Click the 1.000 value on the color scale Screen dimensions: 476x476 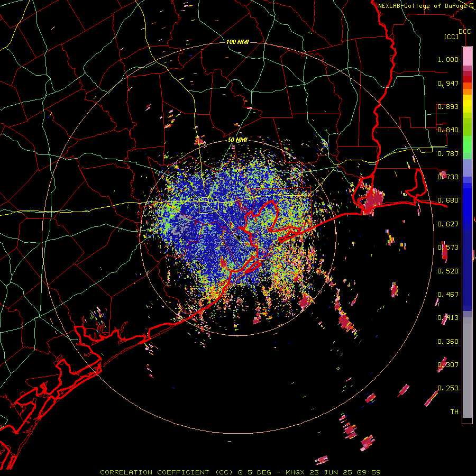click(448, 59)
